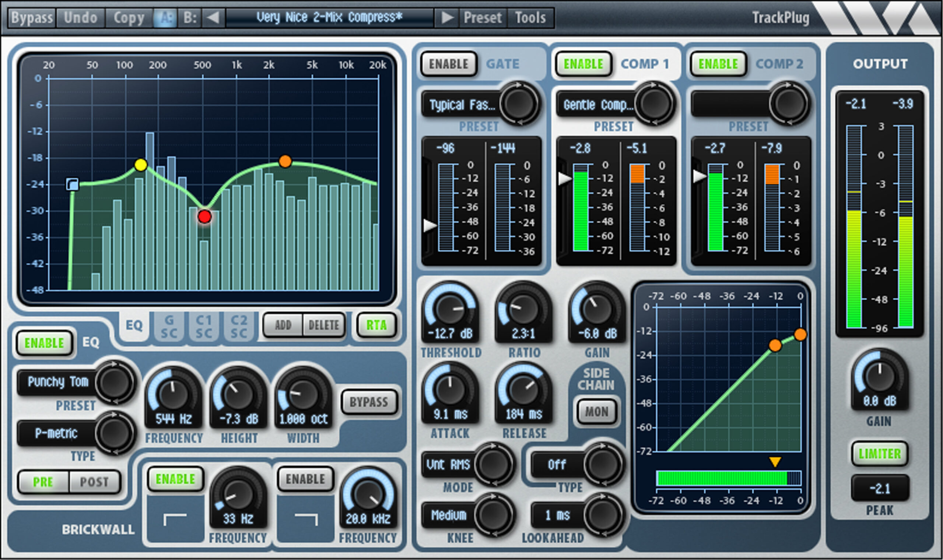Image resolution: width=943 pixels, height=560 pixels.
Task: Click the Comp 2 threshold triangle marker
Action: (700, 176)
